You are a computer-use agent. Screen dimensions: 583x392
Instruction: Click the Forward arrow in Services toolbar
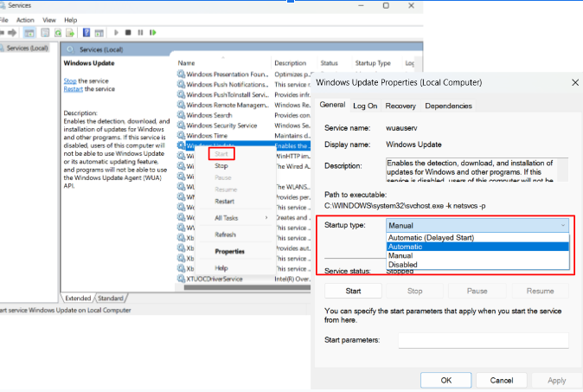coord(12,33)
